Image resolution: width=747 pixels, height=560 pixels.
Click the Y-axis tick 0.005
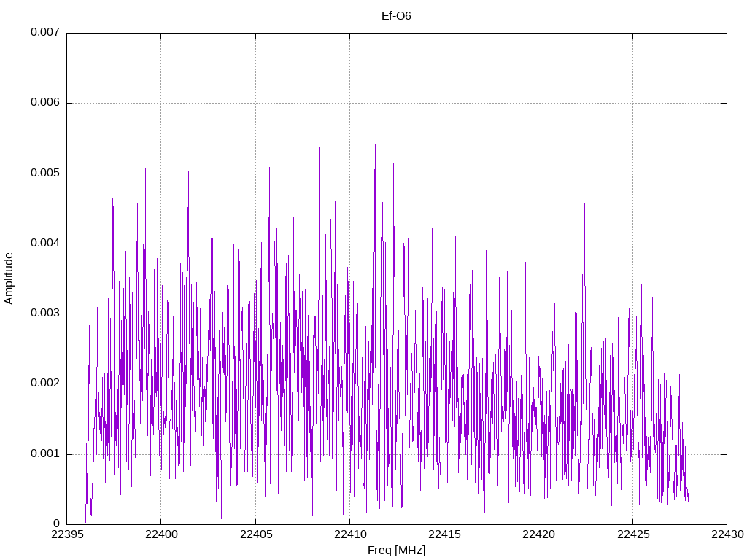tap(45, 173)
